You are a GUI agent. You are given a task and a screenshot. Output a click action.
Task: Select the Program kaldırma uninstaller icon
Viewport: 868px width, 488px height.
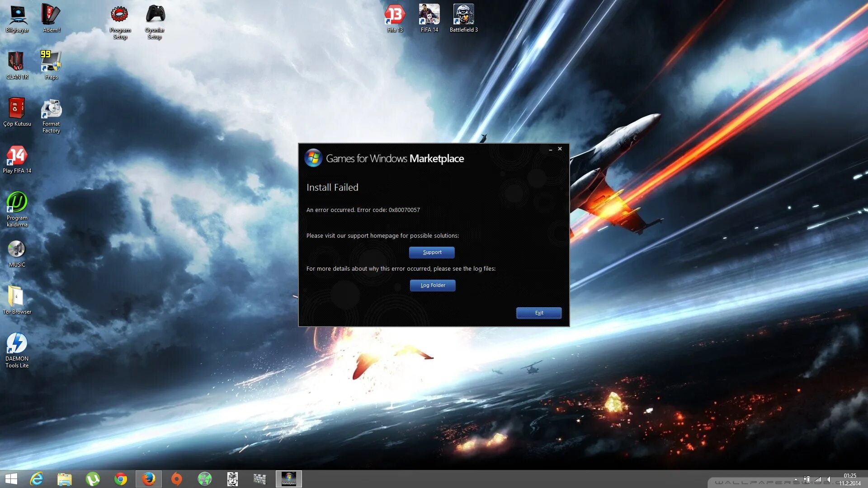[x=17, y=209]
